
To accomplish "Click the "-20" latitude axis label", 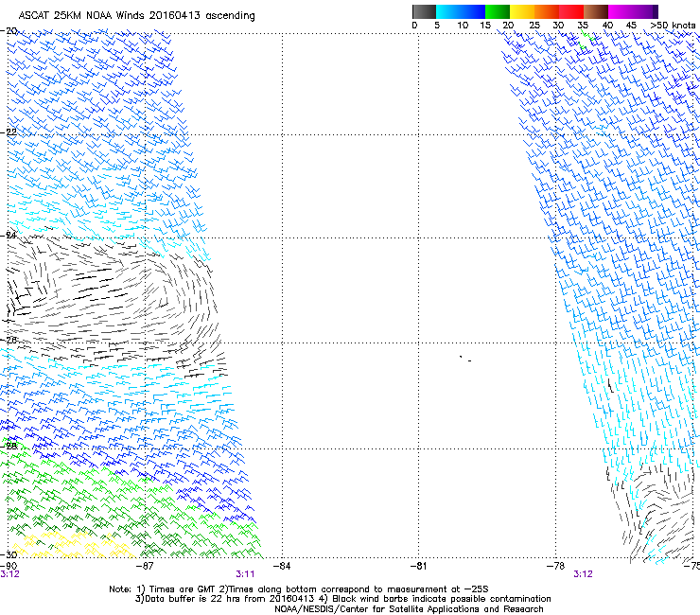I will coord(9,31).
